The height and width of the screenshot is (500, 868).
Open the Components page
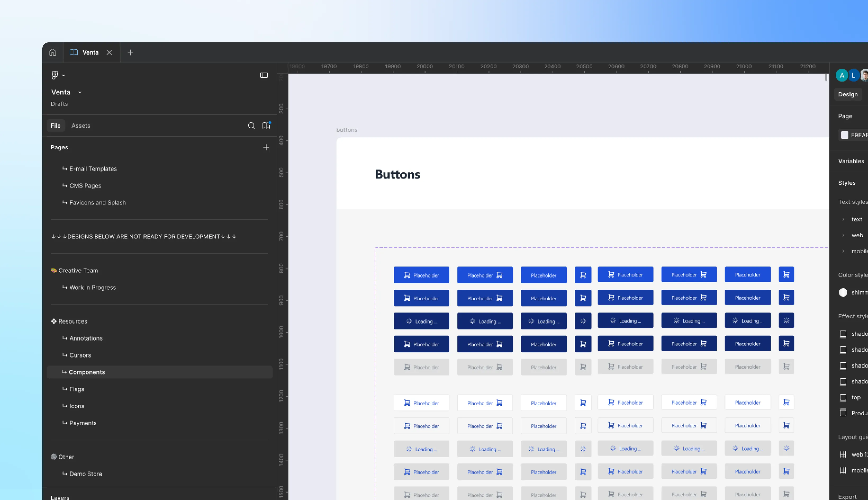(x=87, y=372)
